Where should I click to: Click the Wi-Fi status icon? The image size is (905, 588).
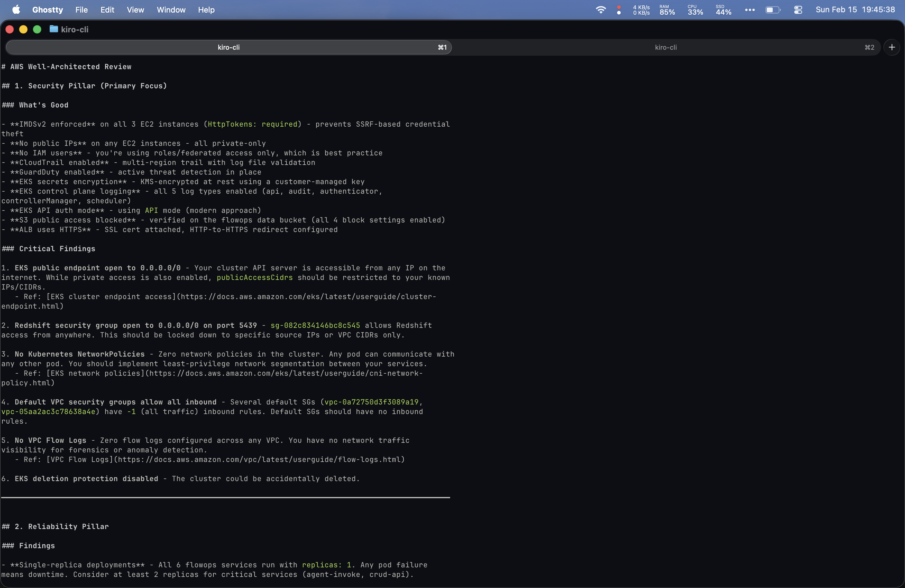pyautogui.click(x=600, y=10)
